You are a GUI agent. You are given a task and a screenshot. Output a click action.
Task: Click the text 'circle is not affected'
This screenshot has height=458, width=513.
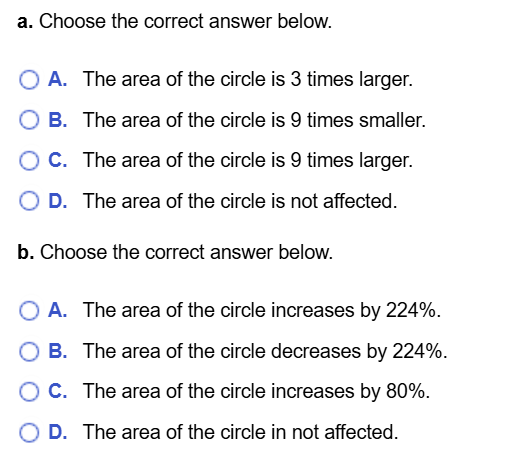coord(309,201)
